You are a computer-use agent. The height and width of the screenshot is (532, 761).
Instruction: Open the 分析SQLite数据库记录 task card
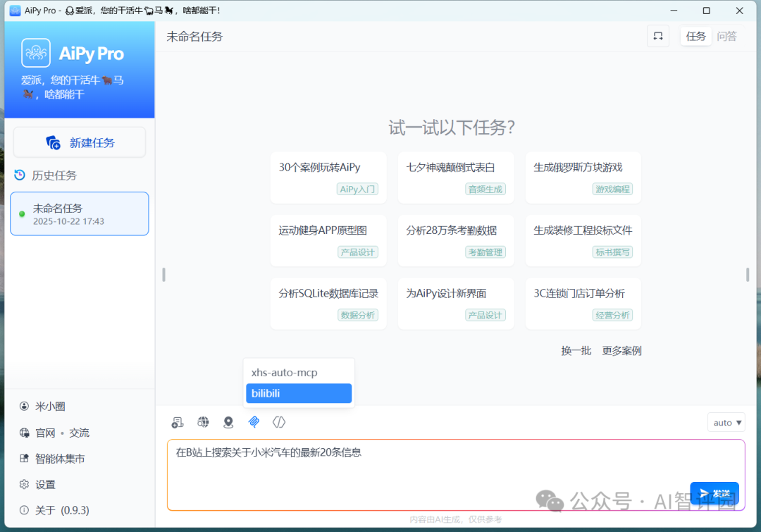click(x=328, y=304)
